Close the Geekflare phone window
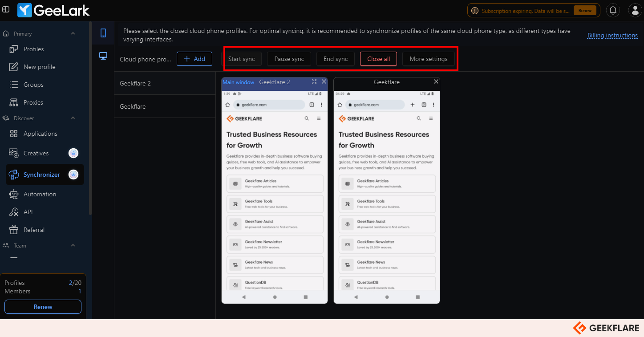The height and width of the screenshot is (337, 644). tap(436, 81)
